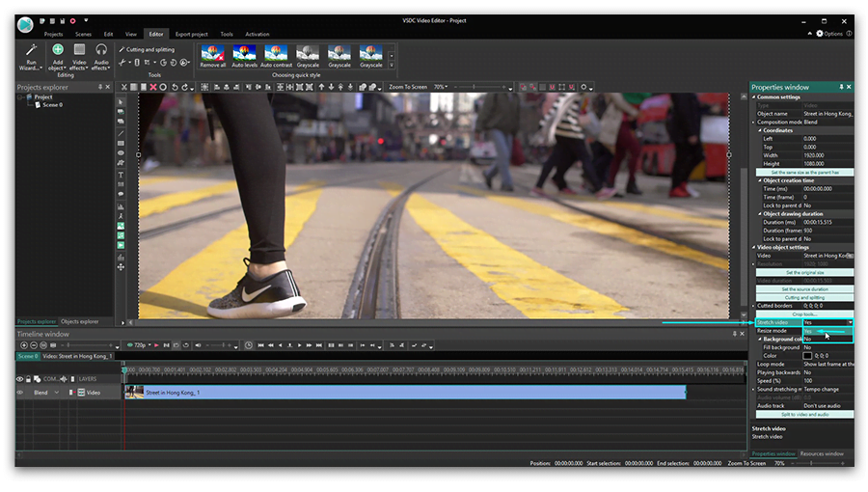Apply the Auto contrast quick style

coord(276,54)
